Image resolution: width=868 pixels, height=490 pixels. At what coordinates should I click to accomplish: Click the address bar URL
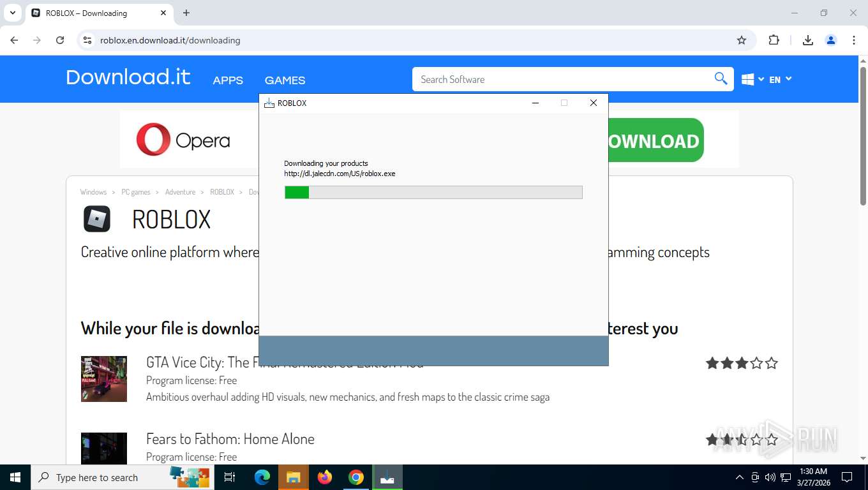click(170, 40)
